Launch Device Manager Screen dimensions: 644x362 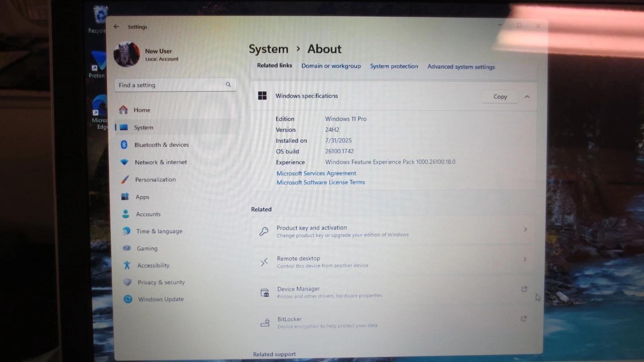(x=394, y=292)
